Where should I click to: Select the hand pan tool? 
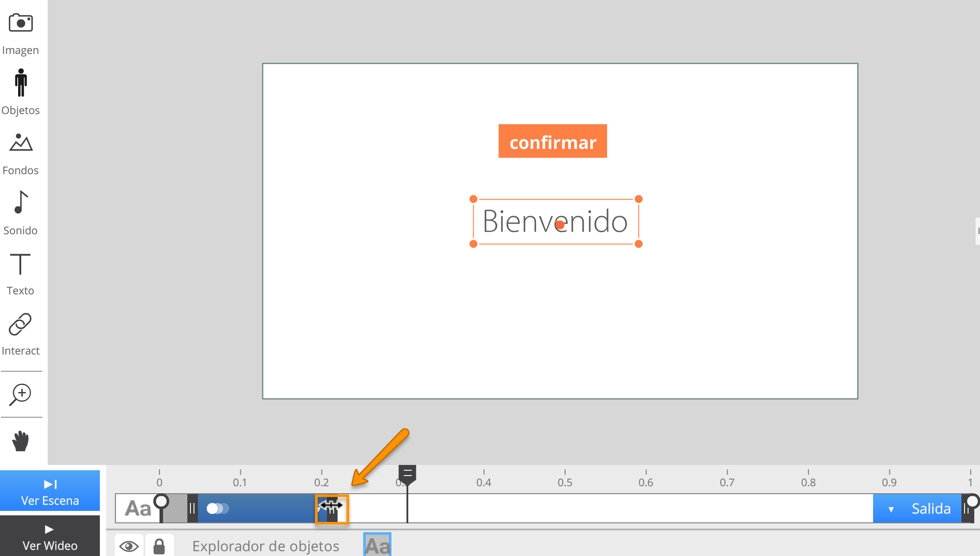(x=21, y=441)
